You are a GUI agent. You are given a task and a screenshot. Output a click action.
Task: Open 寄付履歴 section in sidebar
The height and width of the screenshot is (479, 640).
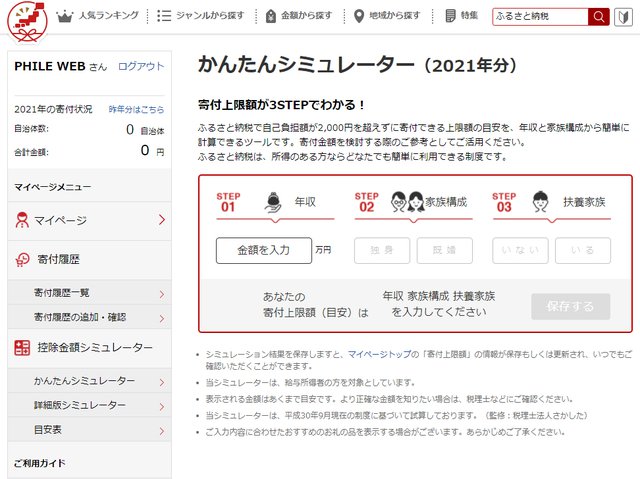(89, 259)
